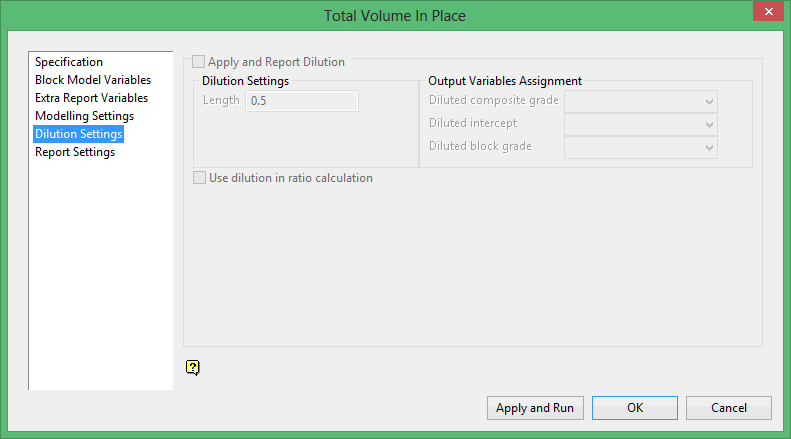Select the Dilution Settings item
This screenshot has height=439, width=791.
click(x=78, y=134)
